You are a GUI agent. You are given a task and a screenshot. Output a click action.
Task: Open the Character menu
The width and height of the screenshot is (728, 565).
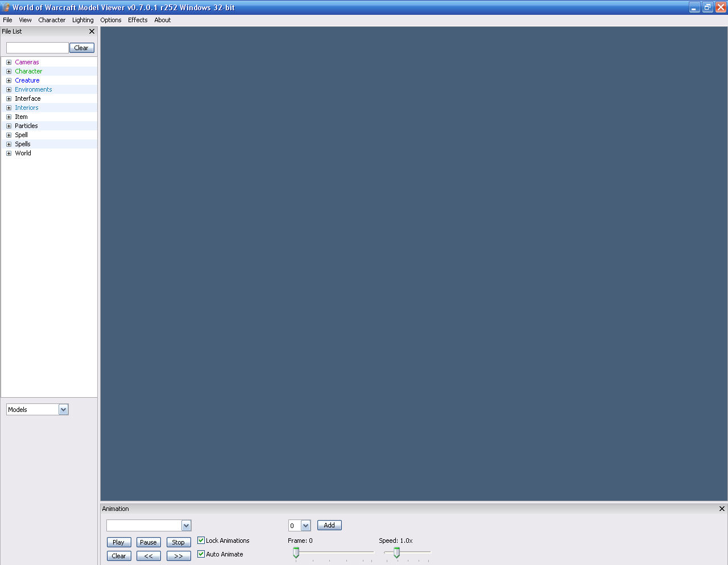tap(52, 20)
